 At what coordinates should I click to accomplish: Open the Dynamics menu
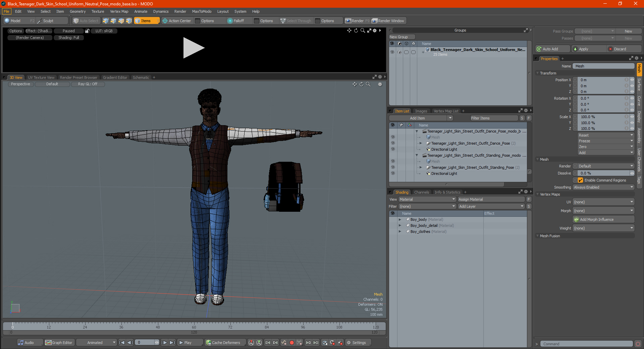(x=161, y=11)
